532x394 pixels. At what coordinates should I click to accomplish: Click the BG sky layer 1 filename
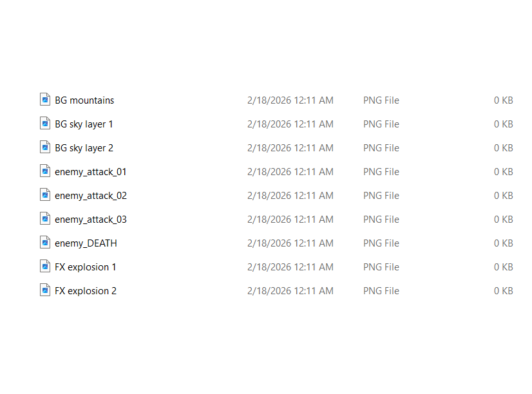pyautogui.click(x=84, y=124)
